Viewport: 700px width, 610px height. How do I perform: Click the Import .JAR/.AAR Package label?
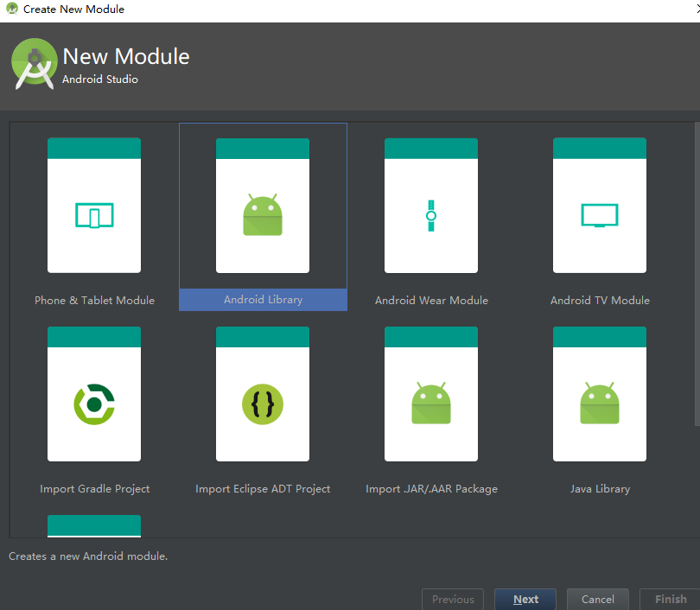click(431, 489)
